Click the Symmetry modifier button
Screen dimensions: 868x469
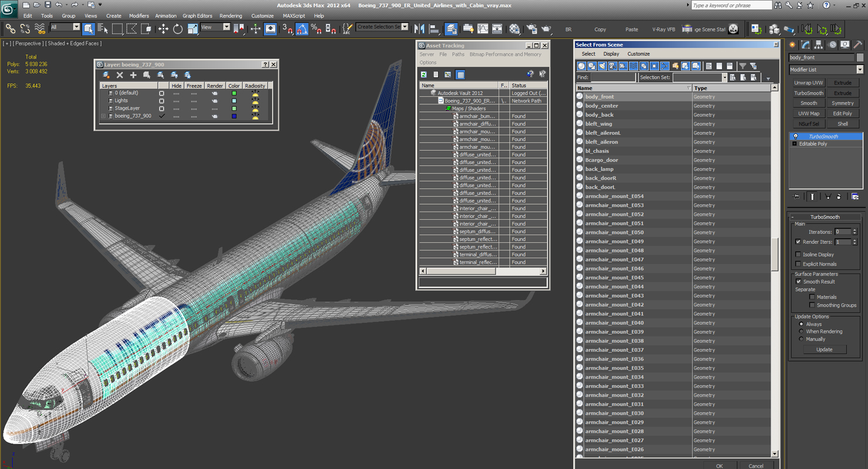point(843,103)
